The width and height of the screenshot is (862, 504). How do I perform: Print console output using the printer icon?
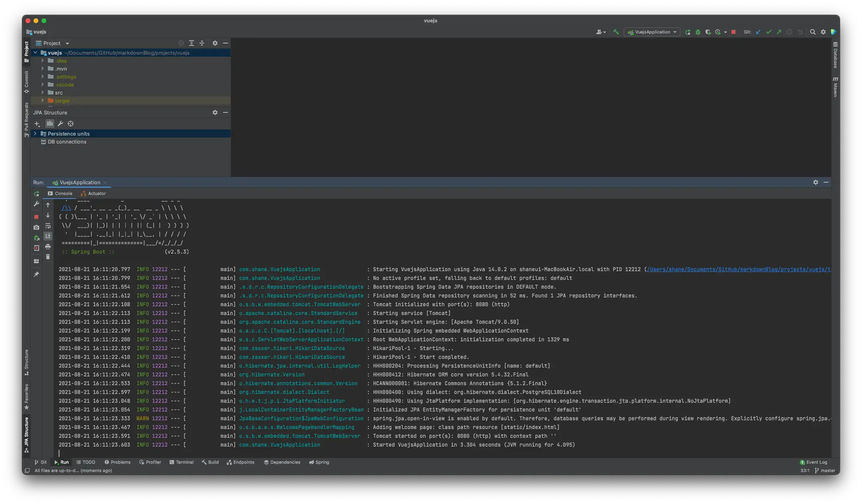pyautogui.click(x=48, y=246)
